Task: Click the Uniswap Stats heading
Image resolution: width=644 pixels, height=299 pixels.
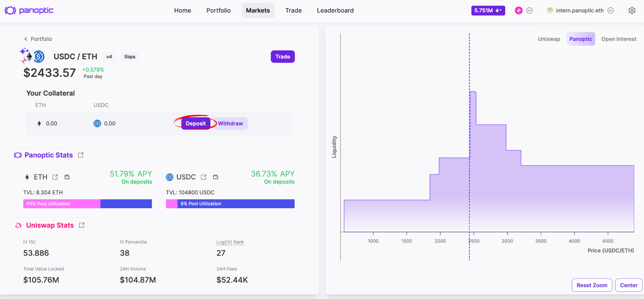Action: (50, 225)
